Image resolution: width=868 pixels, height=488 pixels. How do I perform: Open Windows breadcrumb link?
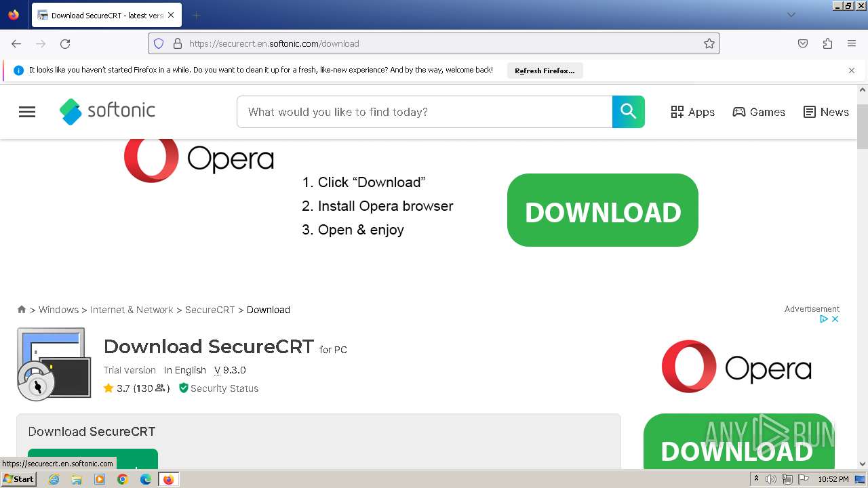(x=58, y=310)
